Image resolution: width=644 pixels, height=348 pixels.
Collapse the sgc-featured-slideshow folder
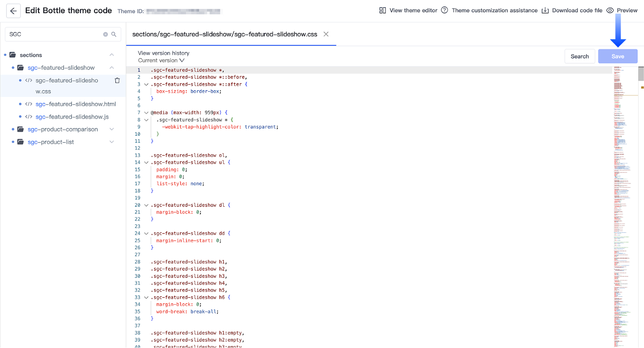point(111,68)
